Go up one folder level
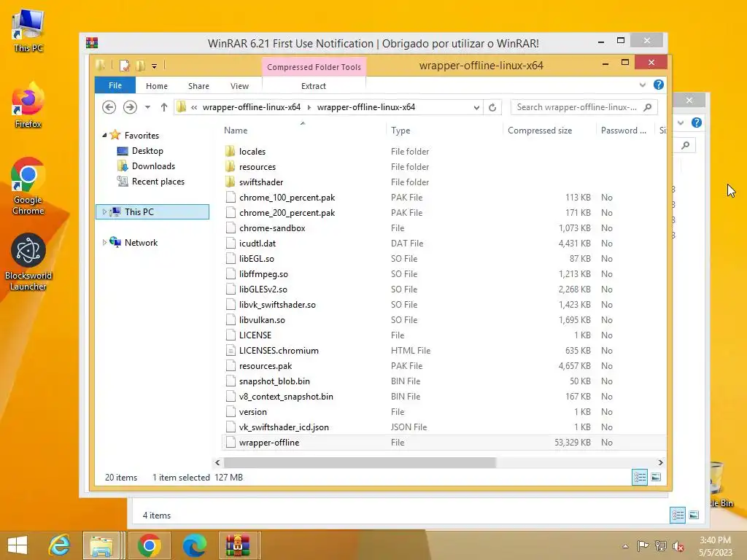The height and width of the screenshot is (560, 747). [x=164, y=107]
